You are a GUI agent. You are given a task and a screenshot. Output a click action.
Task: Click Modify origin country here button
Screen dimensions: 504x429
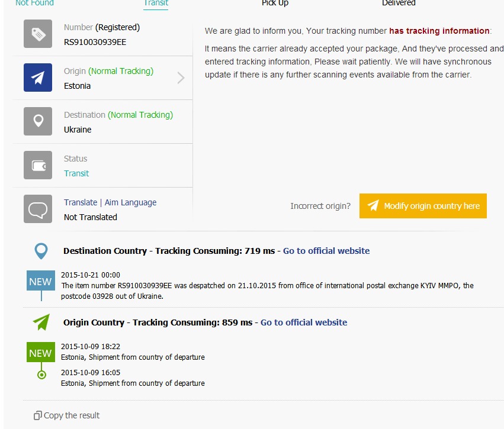pos(423,206)
